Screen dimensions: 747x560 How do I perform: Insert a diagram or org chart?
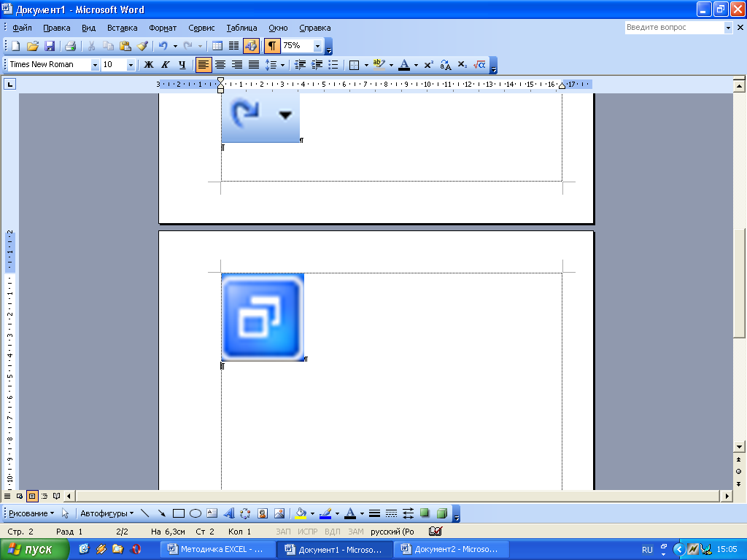tap(245, 513)
